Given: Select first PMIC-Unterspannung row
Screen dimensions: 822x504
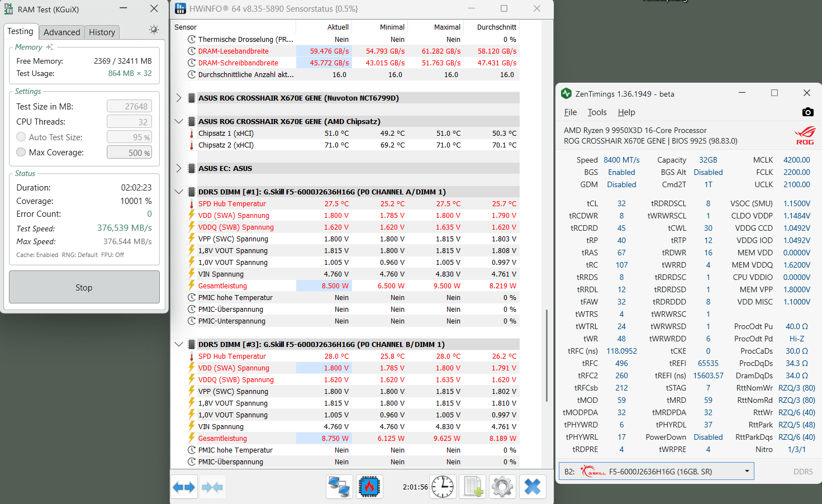Looking at the screenshot, I should pyautogui.click(x=346, y=321).
